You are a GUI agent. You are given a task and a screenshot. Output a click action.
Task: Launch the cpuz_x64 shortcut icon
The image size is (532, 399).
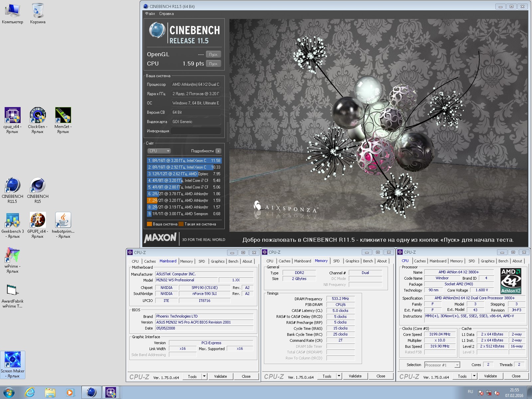(x=12, y=120)
